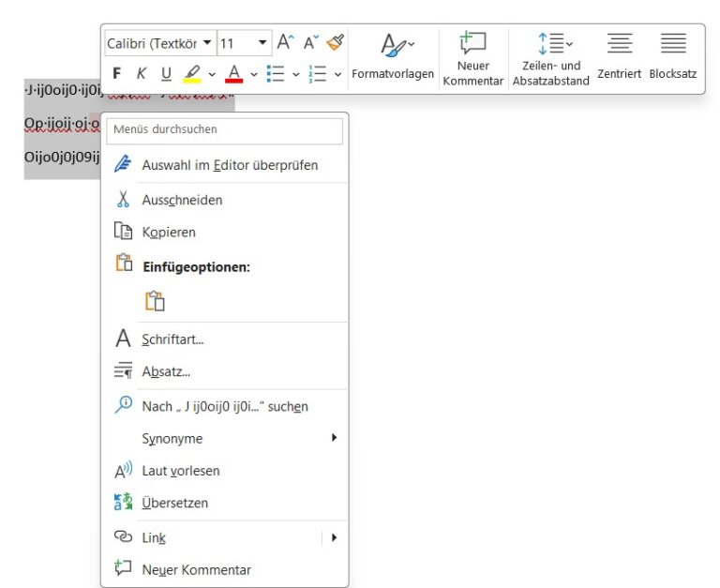The image size is (720, 588).
Task: Select Nach „J ij0oij0 ij0i..." suchen
Action: [225, 406]
